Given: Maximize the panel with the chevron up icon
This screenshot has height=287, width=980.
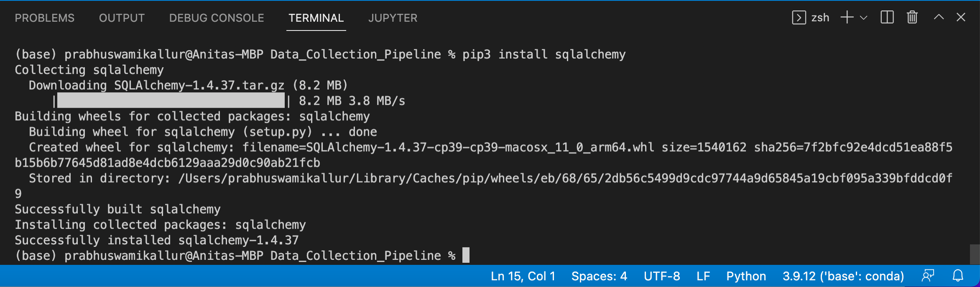Looking at the screenshot, I should coord(939,17).
